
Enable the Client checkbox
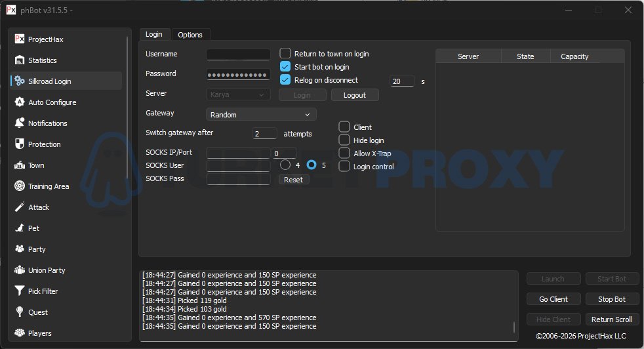coord(344,127)
